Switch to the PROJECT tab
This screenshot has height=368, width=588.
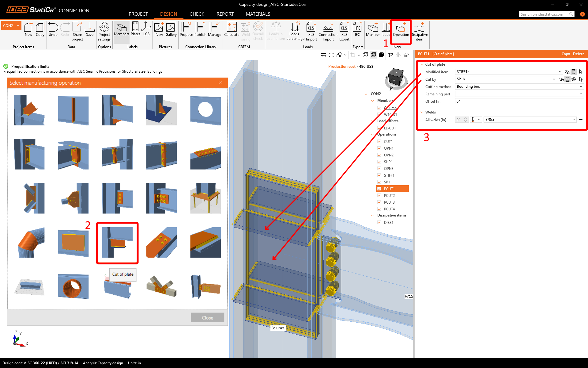[138, 14]
